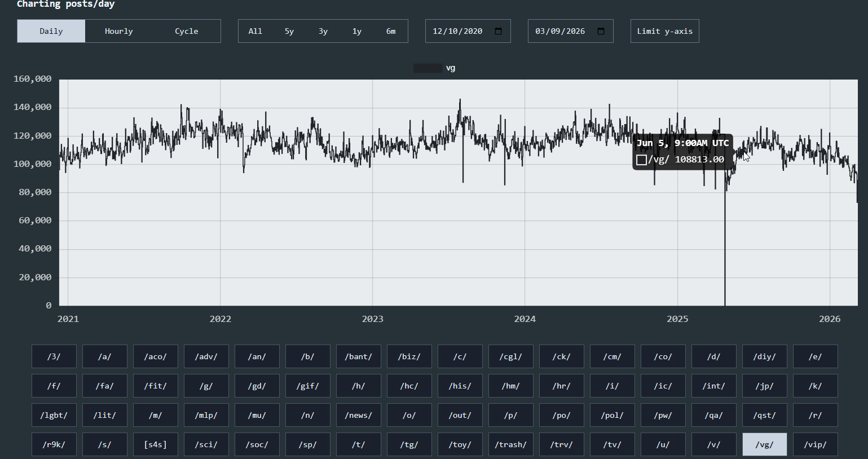Click the /out/ board button
Screen dimensions: 868x459
coord(460,415)
